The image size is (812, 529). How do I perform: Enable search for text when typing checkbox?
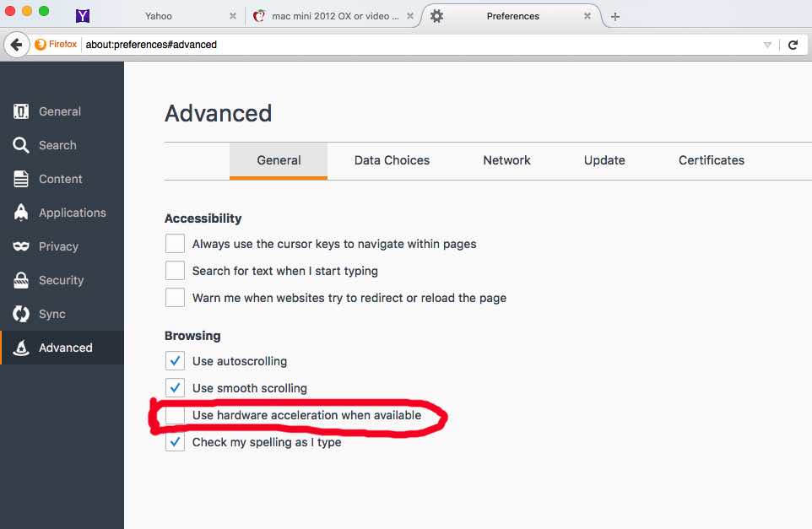coord(175,270)
